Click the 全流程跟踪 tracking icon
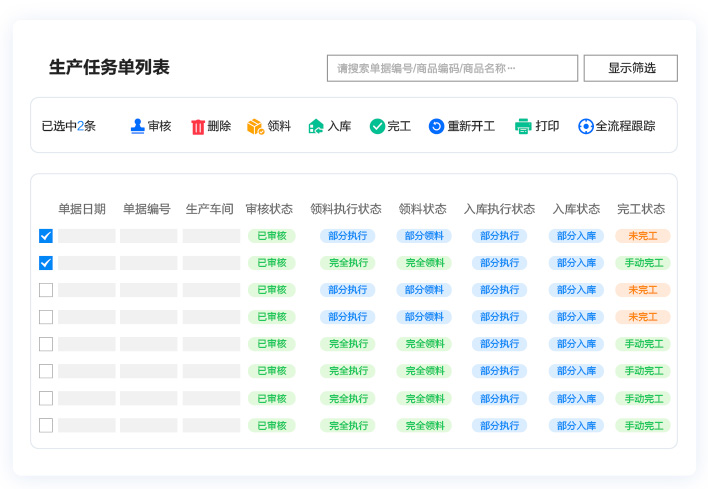Viewport: 708px width, 489px height. click(x=586, y=127)
